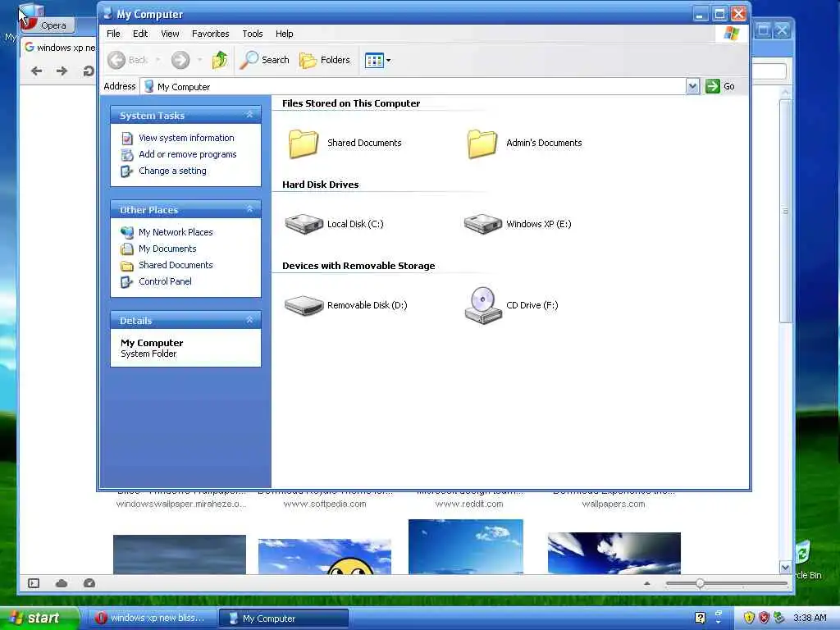840x630 pixels.
Task: Click the Start button
Action: coord(39,619)
